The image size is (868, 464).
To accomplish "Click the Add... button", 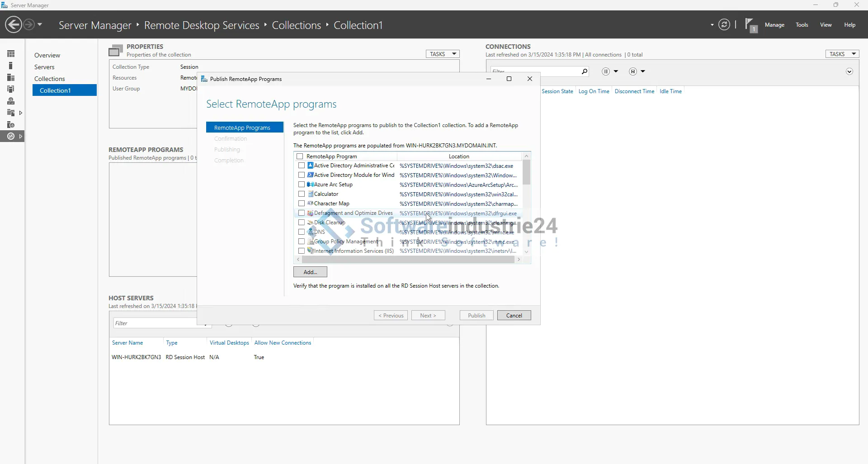I will [x=310, y=272].
